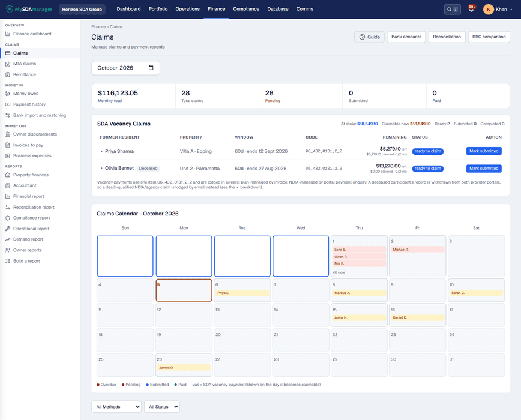The height and width of the screenshot is (420, 521).
Task: Click the Business expenses icon
Action: [x=8, y=156]
